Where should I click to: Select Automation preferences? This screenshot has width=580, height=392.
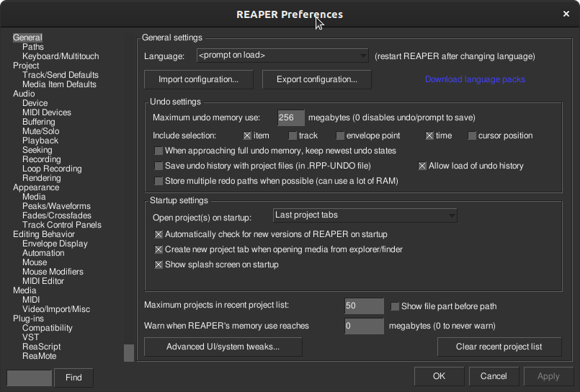tap(43, 253)
